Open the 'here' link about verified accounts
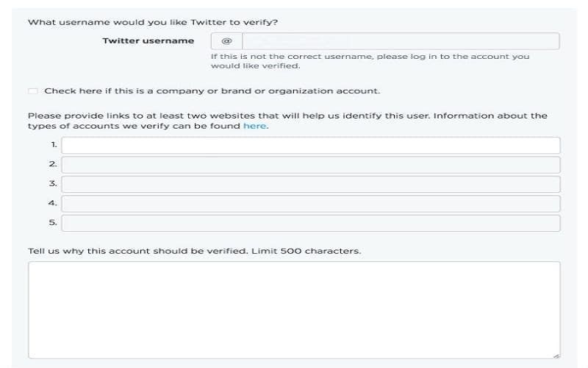 point(254,126)
